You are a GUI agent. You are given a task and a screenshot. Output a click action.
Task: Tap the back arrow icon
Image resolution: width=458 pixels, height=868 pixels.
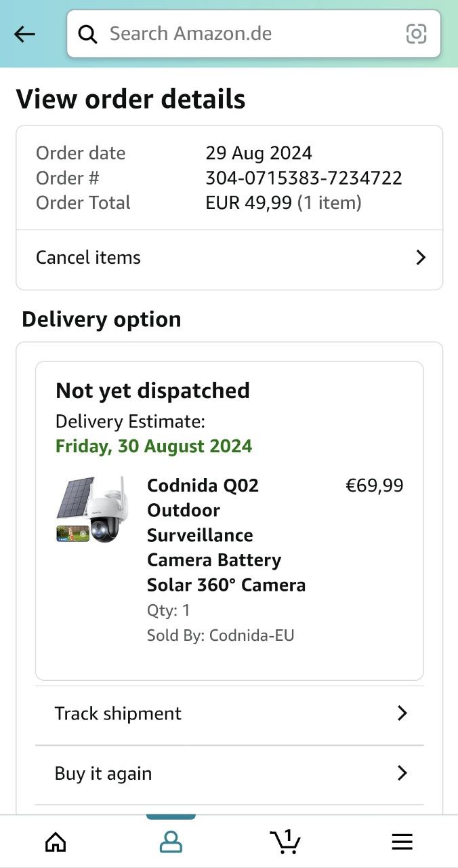[x=24, y=34]
